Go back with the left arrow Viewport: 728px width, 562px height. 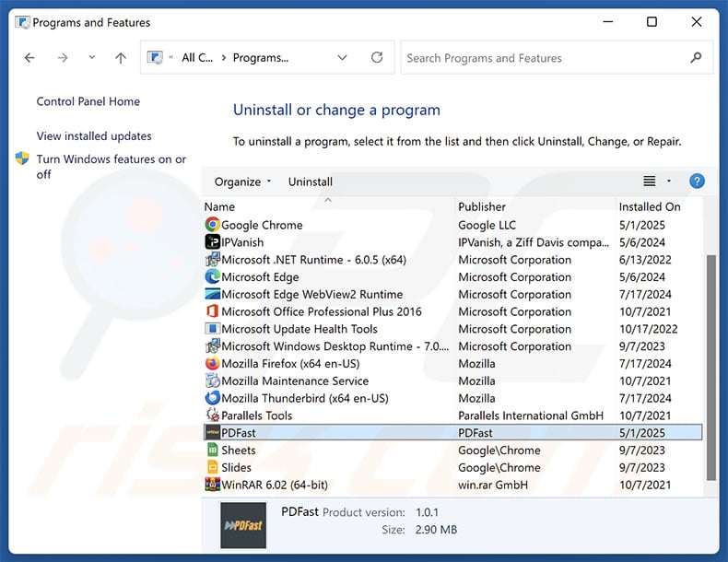point(29,57)
